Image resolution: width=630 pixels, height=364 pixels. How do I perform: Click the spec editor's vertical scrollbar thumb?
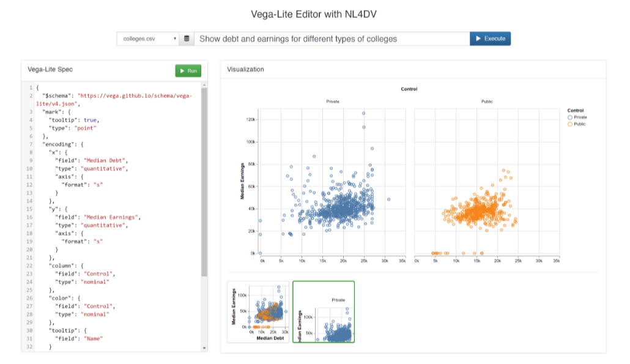[204, 184]
